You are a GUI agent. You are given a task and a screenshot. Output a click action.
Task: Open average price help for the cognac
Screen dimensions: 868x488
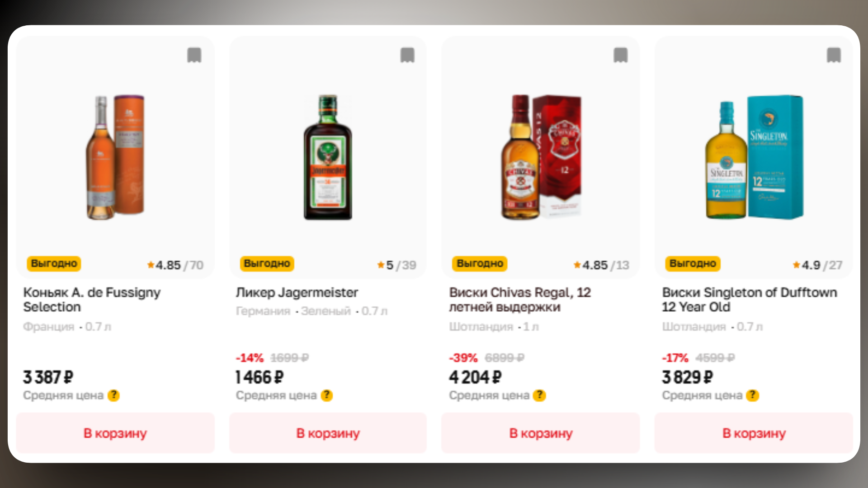113,395
